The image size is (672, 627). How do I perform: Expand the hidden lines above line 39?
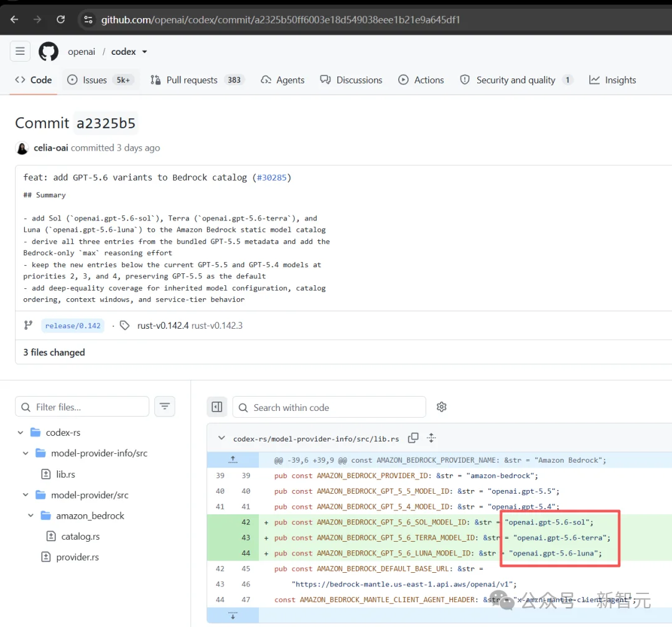pyautogui.click(x=233, y=460)
